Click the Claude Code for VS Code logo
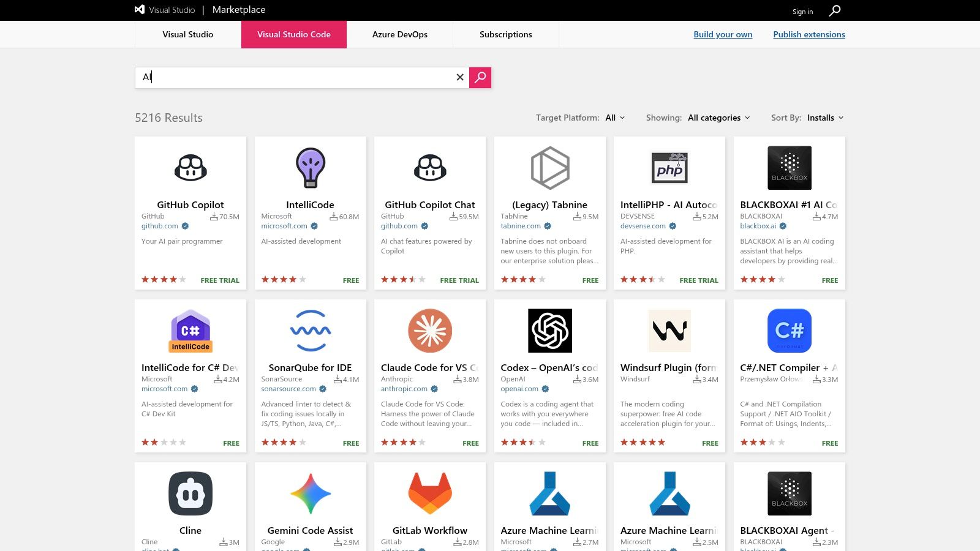Viewport: 980px width, 551px height. point(429,331)
